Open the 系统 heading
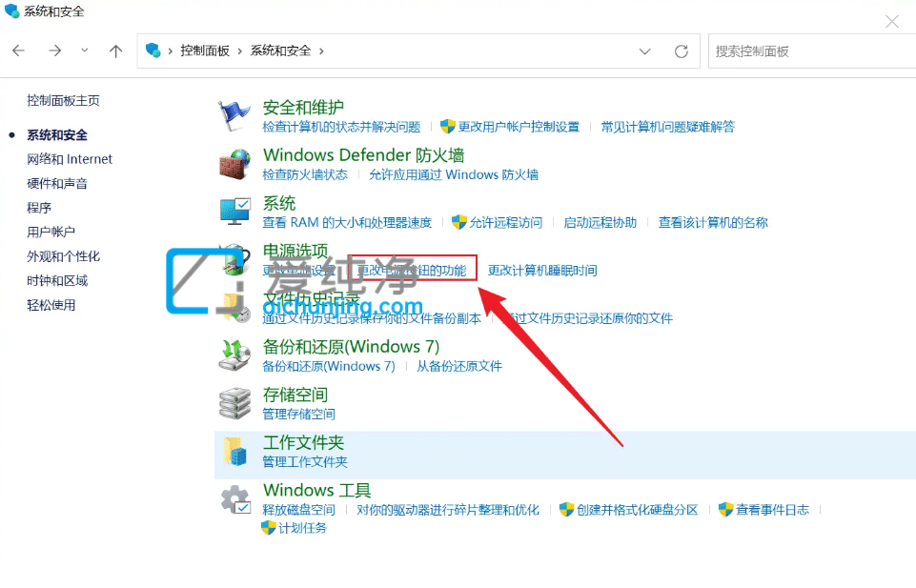 point(279,203)
